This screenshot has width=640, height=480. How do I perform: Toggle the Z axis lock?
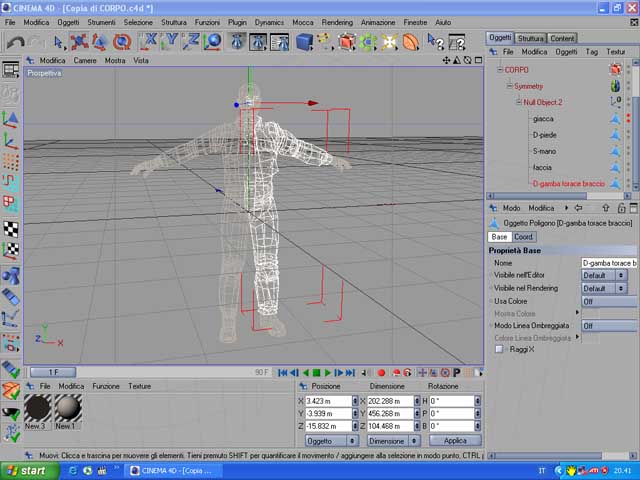point(191,42)
